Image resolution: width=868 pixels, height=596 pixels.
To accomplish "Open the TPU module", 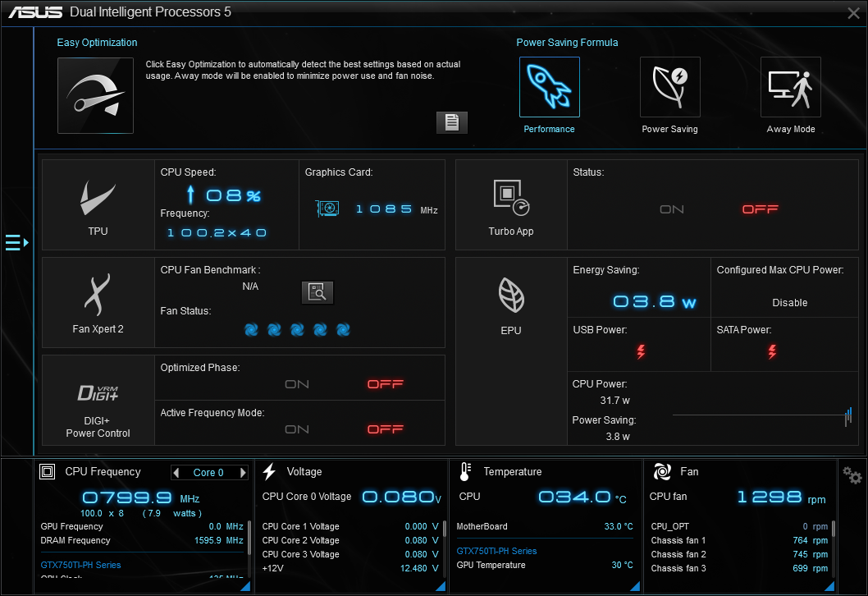I will [x=98, y=205].
